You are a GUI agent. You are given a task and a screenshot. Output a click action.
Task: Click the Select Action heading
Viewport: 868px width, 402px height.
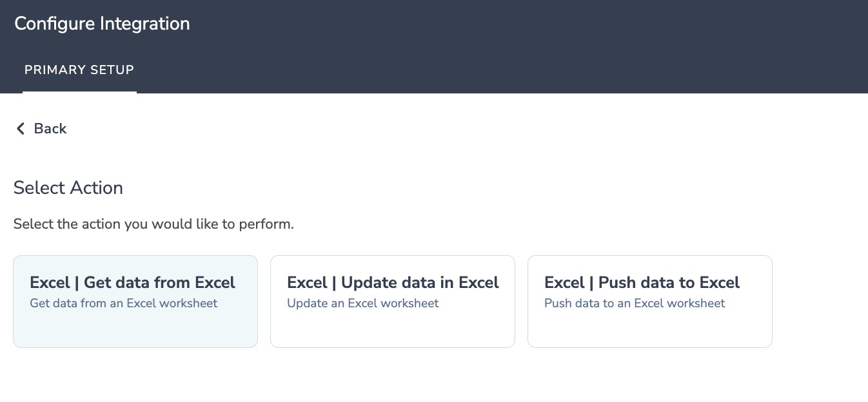(68, 188)
